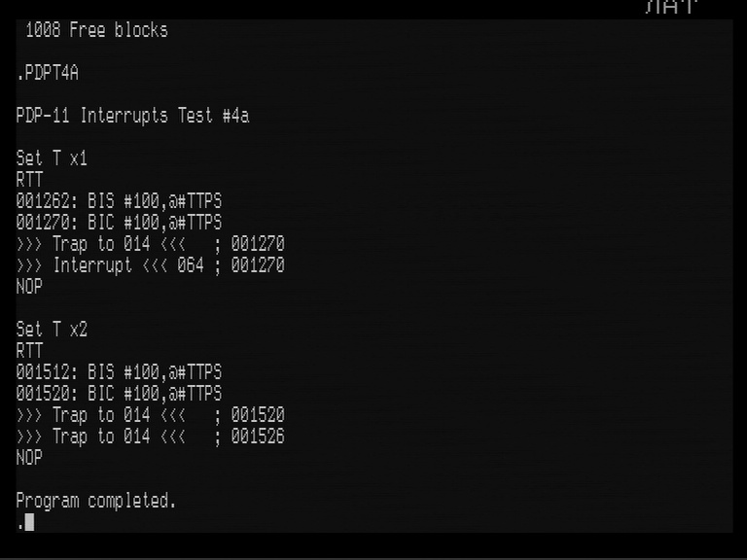
Task: Click the Trap to 014 line ending in 001520
Action: [x=150, y=415]
